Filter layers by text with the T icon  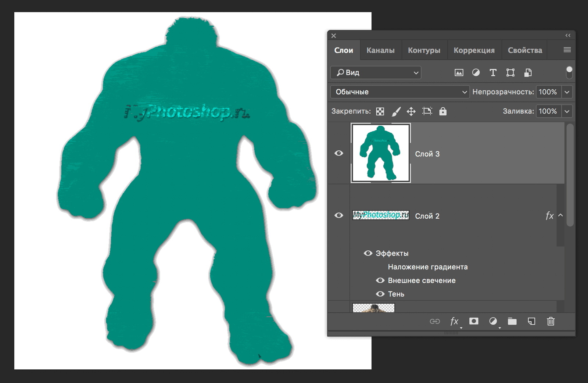click(493, 72)
